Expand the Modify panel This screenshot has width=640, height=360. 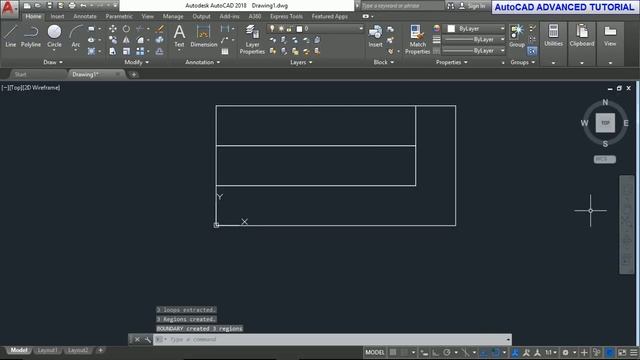[136, 62]
